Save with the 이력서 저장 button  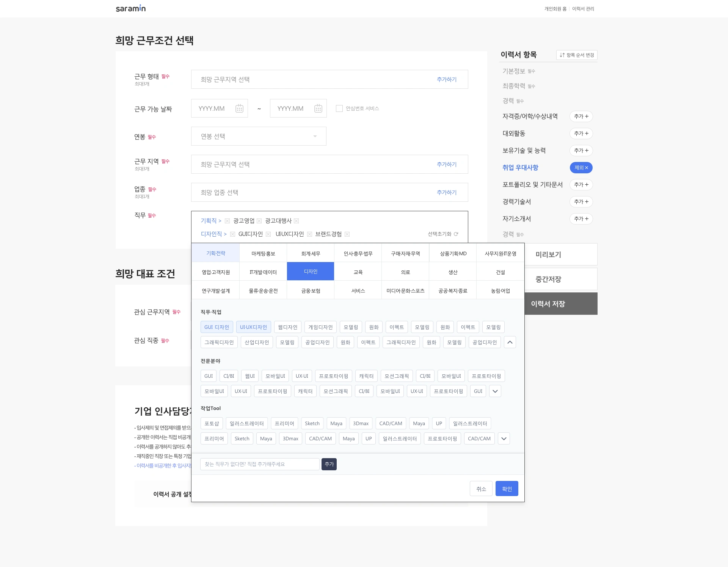click(x=561, y=303)
